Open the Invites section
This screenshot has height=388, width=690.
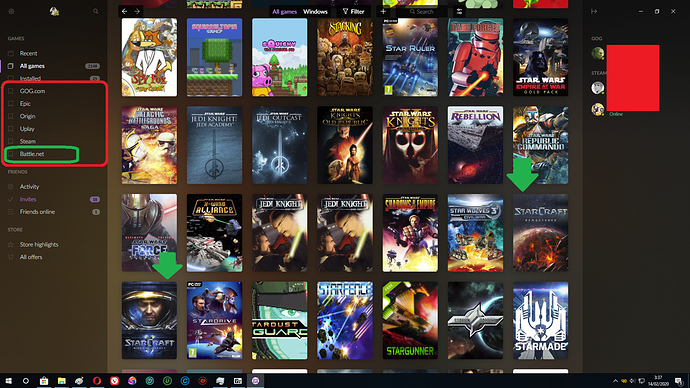(28, 199)
